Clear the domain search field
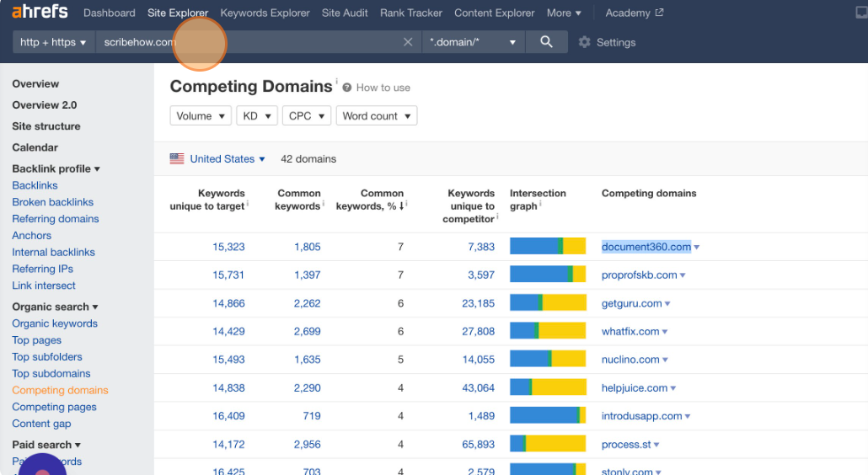 (408, 42)
